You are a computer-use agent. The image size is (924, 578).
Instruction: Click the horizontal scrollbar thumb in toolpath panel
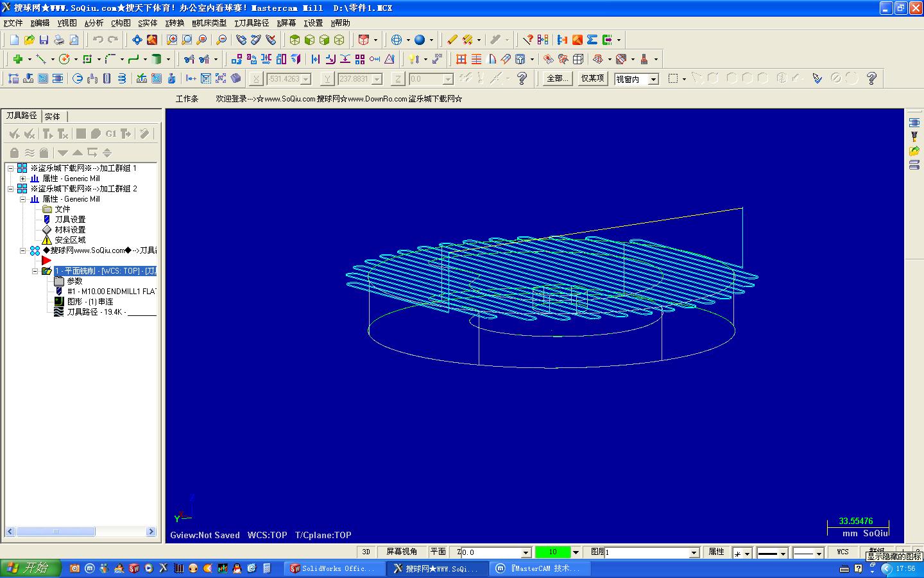tap(56, 532)
